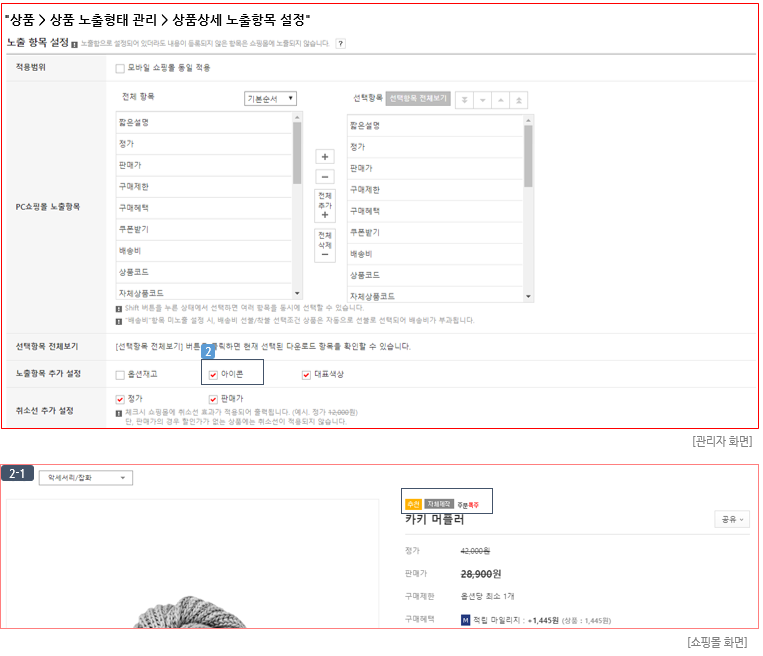
Task: Enable 모바일 쇼핑몰 동일 적용 checkbox
Action: point(120,68)
